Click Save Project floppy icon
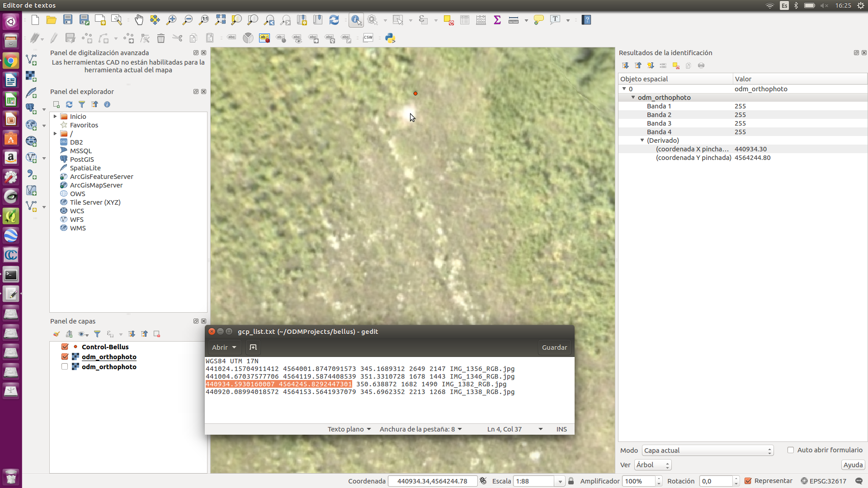 (x=68, y=20)
